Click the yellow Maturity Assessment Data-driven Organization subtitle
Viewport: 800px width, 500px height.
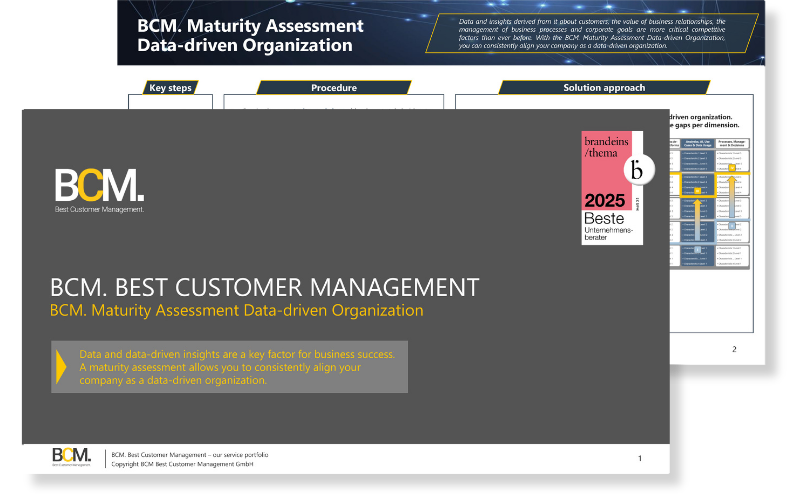237,310
